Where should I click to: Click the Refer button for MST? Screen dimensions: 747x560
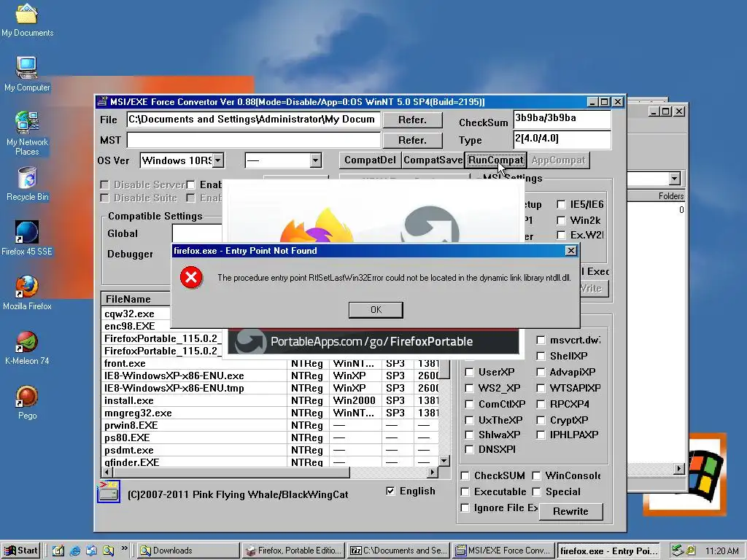pyautogui.click(x=412, y=141)
